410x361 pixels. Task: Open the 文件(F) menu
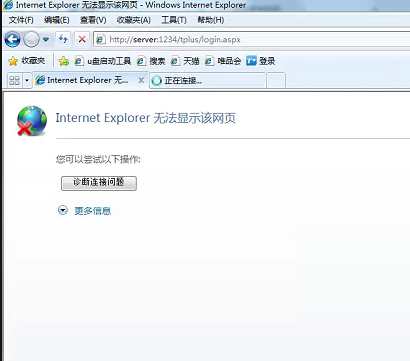[x=21, y=20]
